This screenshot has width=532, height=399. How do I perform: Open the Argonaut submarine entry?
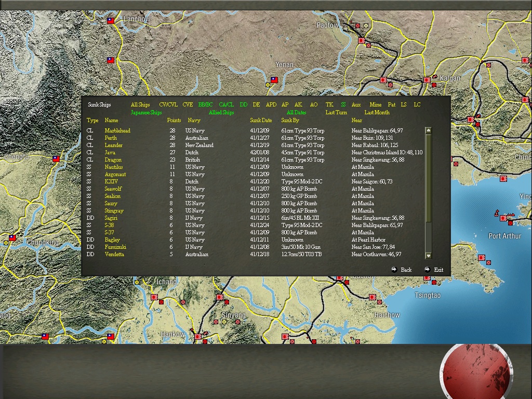[x=115, y=174]
